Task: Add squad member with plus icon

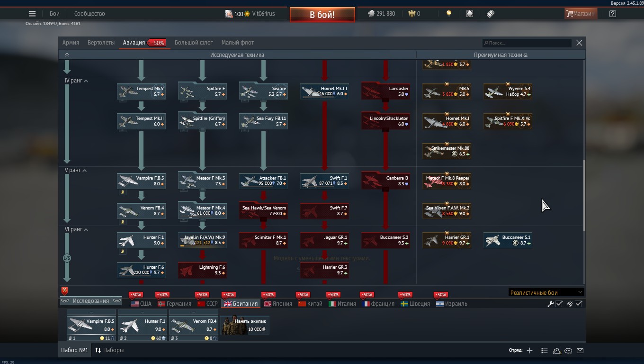Action: coord(529,350)
